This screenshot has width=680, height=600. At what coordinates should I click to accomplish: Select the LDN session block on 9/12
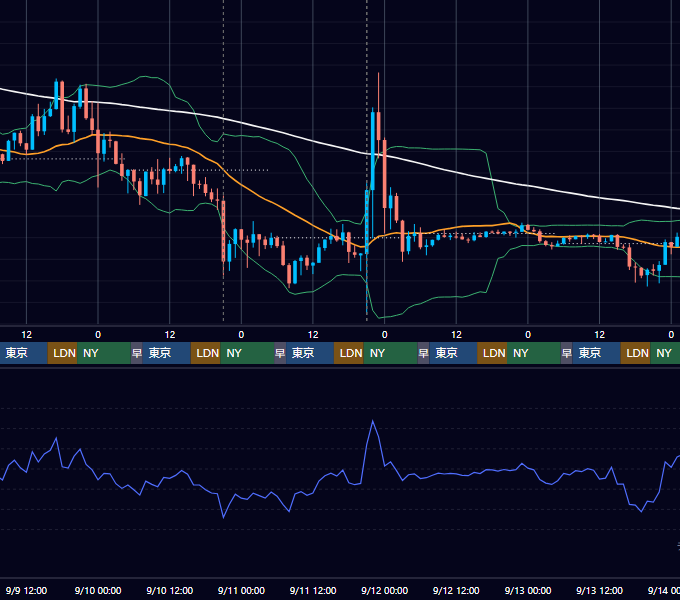click(492, 353)
